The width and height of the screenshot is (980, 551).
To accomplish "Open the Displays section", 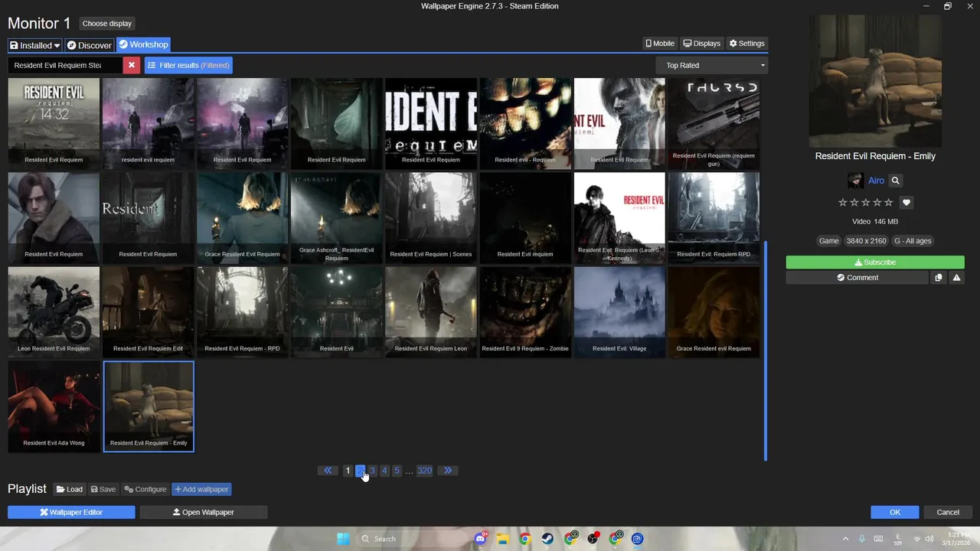I will click(x=702, y=44).
